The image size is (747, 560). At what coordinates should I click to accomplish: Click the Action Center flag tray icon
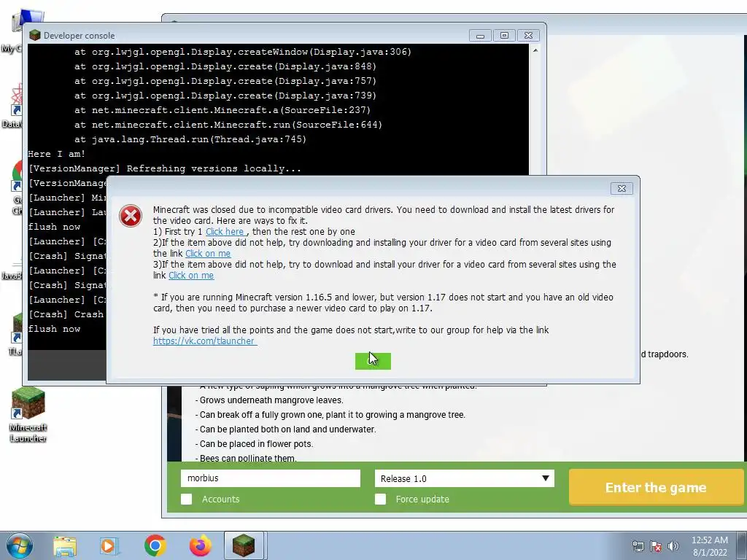656,545
